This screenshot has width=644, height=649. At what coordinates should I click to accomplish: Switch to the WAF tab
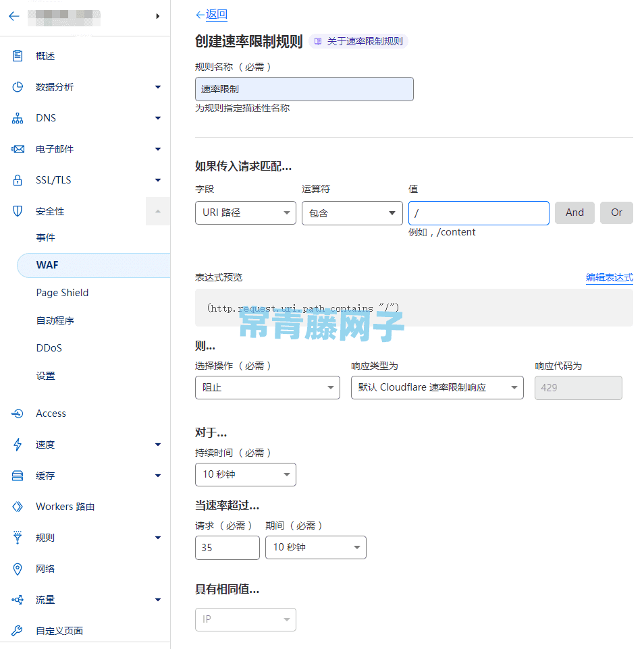pyautogui.click(x=46, y=264)
